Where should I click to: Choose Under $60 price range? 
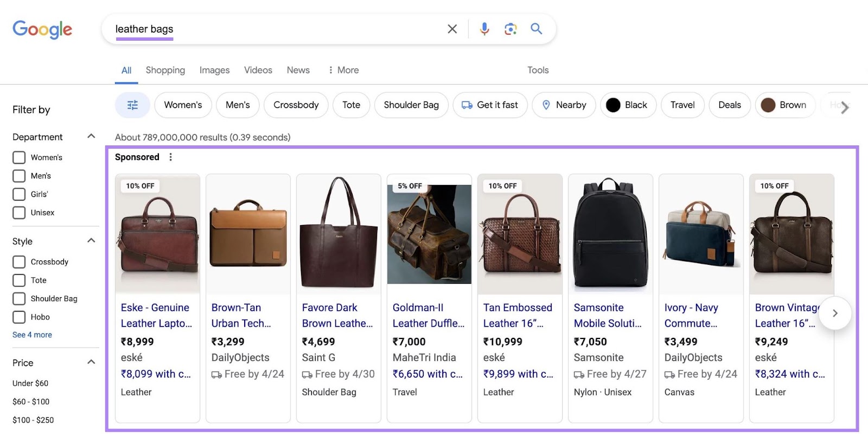30,383
